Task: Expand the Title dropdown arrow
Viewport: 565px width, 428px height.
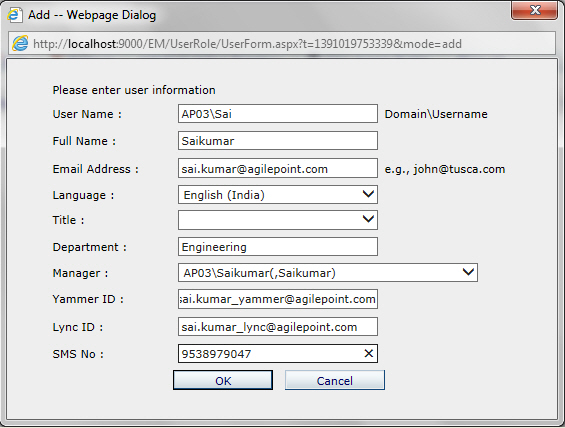Action: coord(368,219)
